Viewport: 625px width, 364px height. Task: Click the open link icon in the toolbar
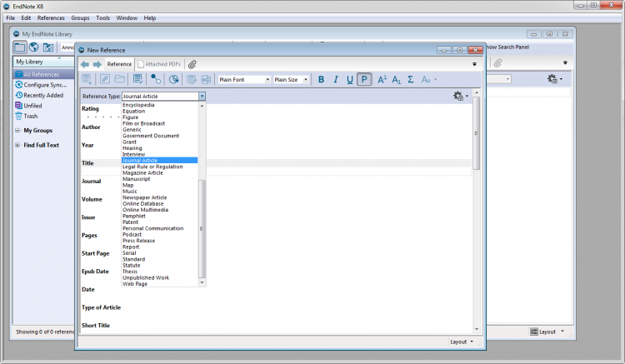(105, 79)
